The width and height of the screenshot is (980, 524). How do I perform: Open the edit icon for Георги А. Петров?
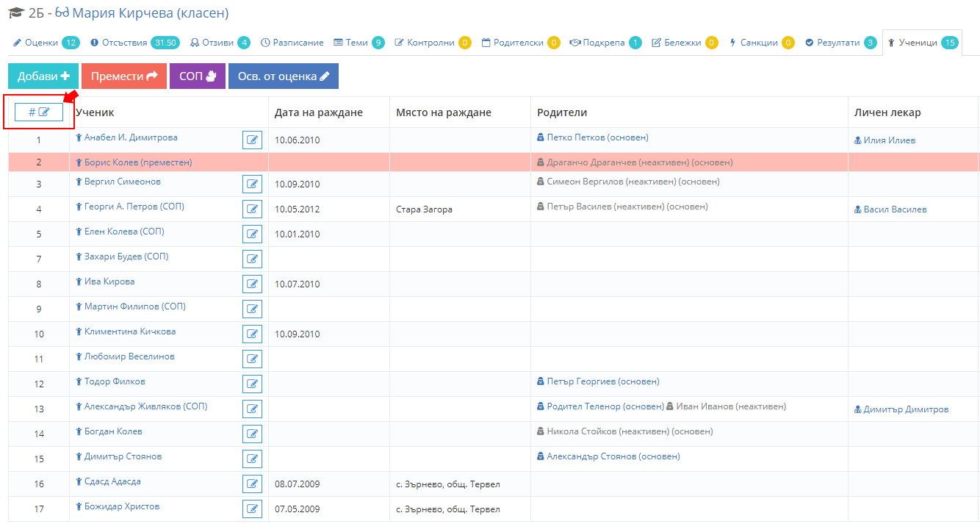click(252, 209)
